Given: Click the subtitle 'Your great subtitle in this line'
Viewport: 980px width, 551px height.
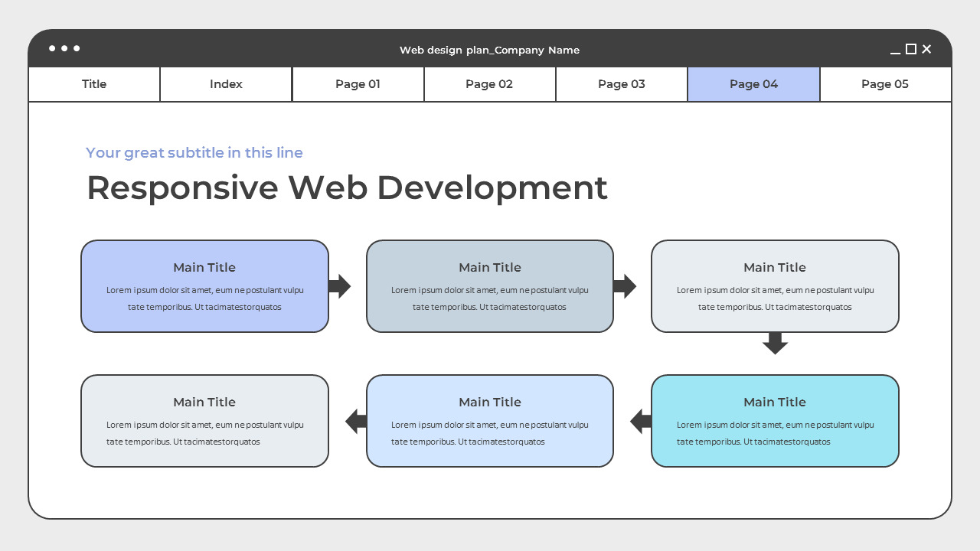Looking at the screenshot, I should (x=194, y=152).
